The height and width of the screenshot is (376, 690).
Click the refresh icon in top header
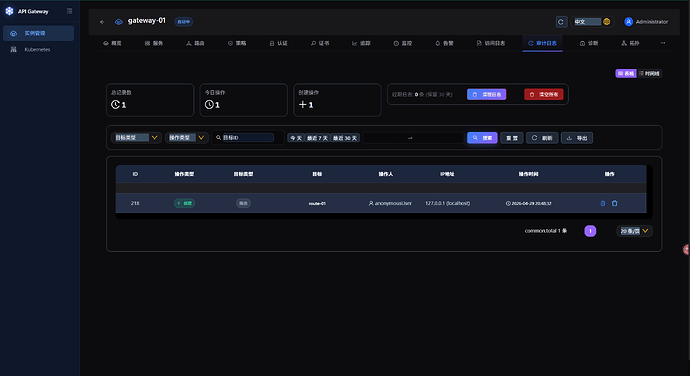[561, 22]
